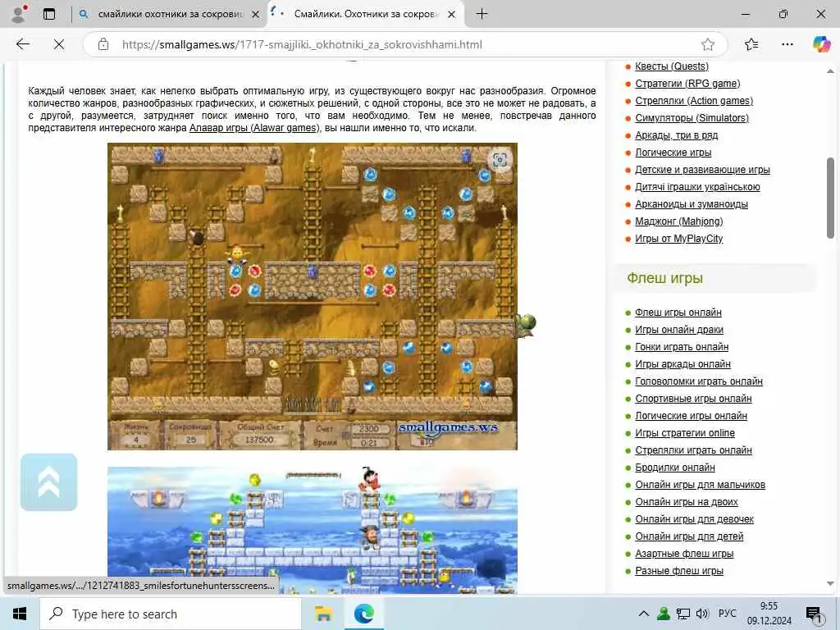Add this page to favorites star
Viewport: 840px width, 630px height.
(x=708, y=44)
